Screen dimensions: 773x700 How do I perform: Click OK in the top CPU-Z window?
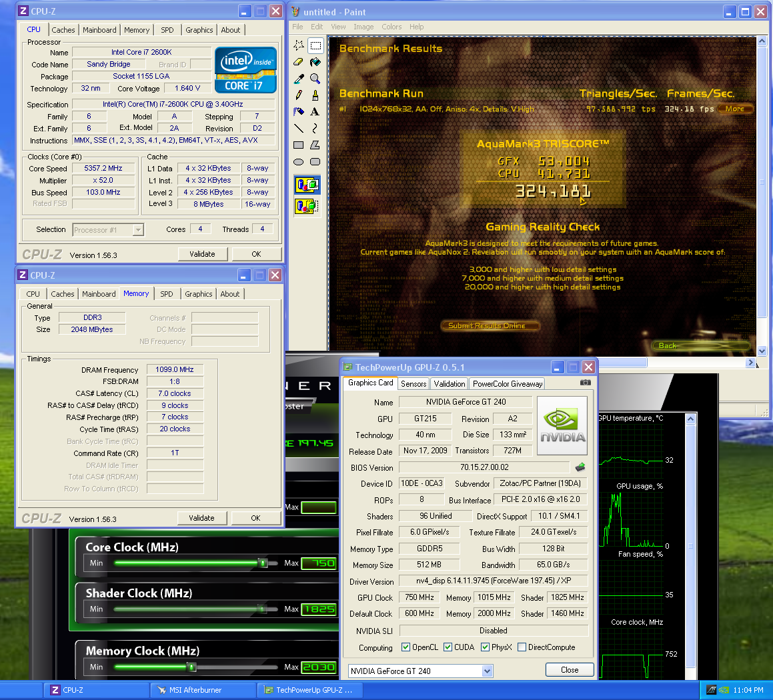coord(256,254)
